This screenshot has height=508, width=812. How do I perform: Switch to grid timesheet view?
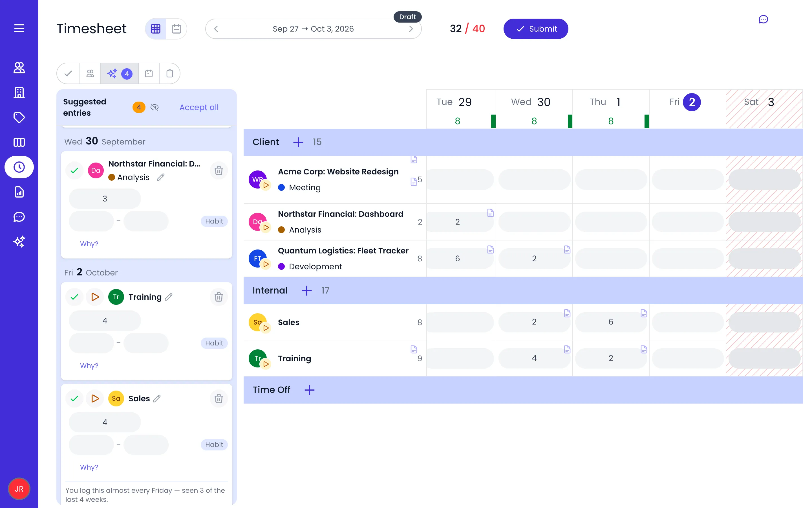click(156, 29)
